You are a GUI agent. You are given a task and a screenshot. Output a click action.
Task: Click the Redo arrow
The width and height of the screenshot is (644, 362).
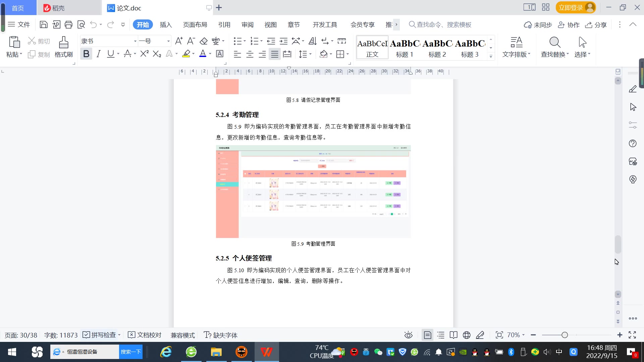point(110,24)
